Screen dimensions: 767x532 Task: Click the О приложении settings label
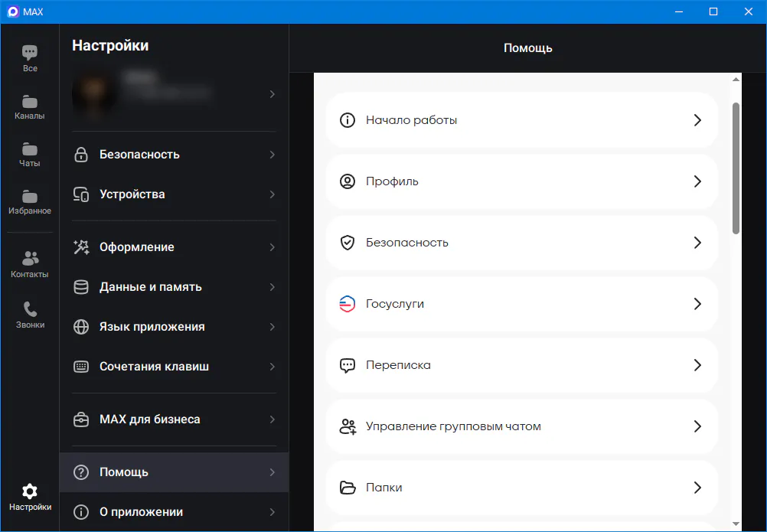coord(142,512)
